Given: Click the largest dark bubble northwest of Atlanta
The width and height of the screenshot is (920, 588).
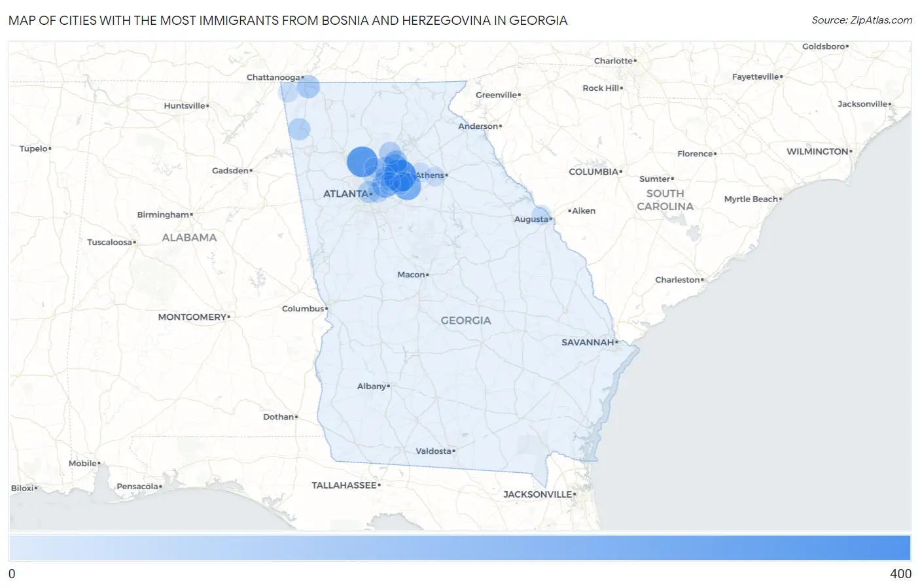Looking at the screenshot, I should click(362, 162).
